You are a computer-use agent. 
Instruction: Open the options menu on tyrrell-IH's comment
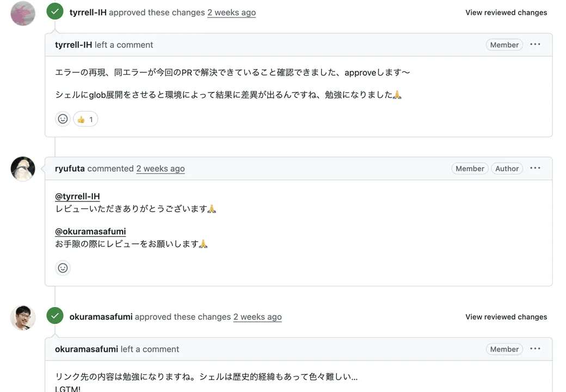pos(536,45)
